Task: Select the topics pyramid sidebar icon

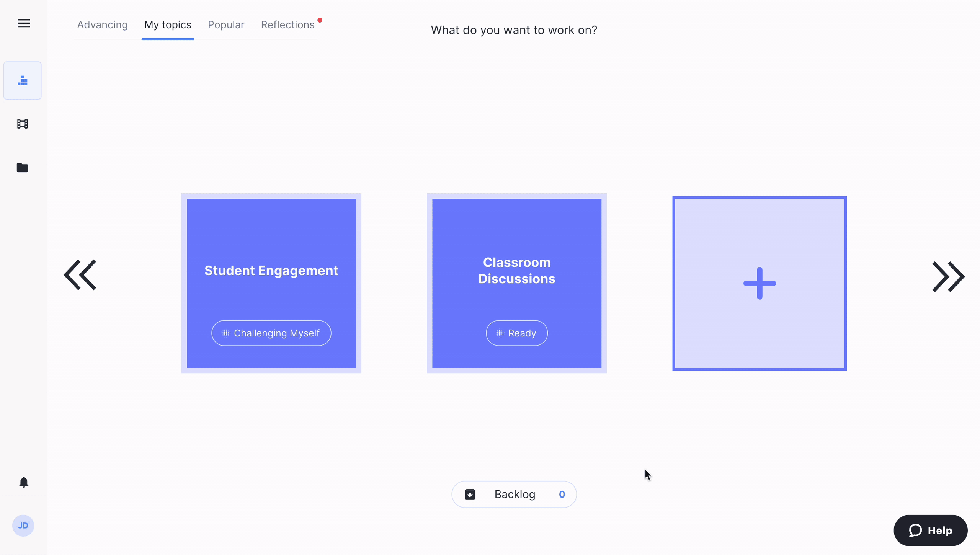Action: pos(23,81)
